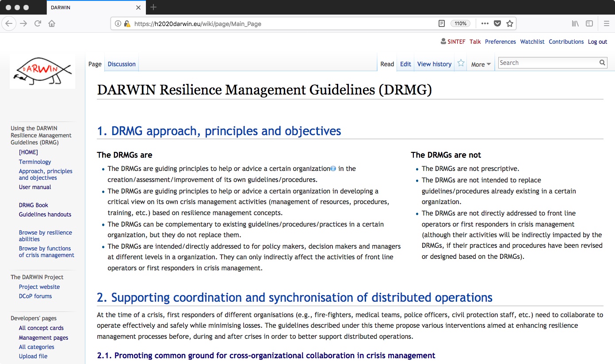615x364 pixels.
Task: Toggle the browser sidebar icon
Action: click(x=589, y=24)
